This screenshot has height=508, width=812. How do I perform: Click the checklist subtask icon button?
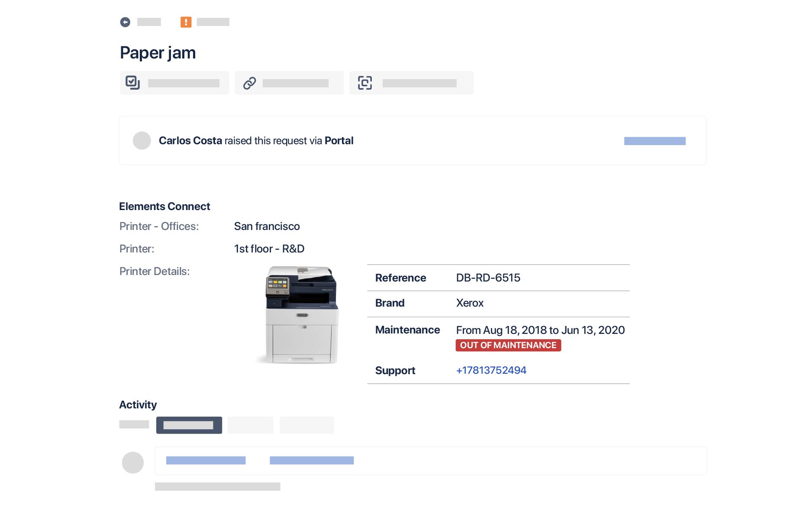(175, 83)
